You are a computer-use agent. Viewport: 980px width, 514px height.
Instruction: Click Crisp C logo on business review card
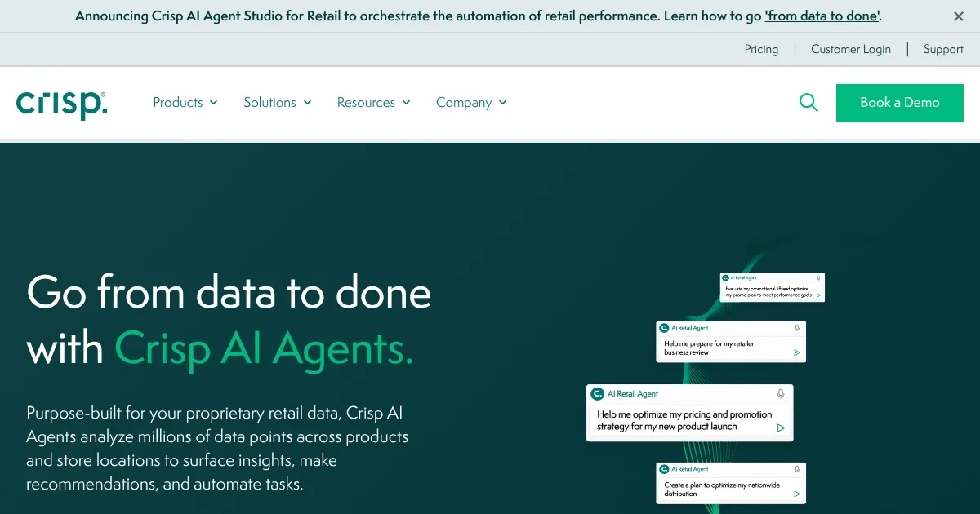click(x=665, y=328)
